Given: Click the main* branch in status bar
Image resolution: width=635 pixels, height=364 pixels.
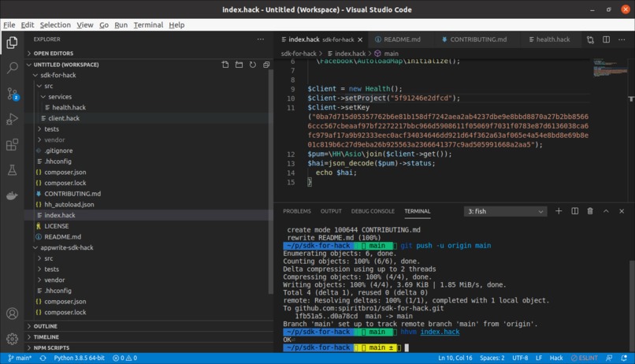Looking at the screenshot, I should [20, 358].
